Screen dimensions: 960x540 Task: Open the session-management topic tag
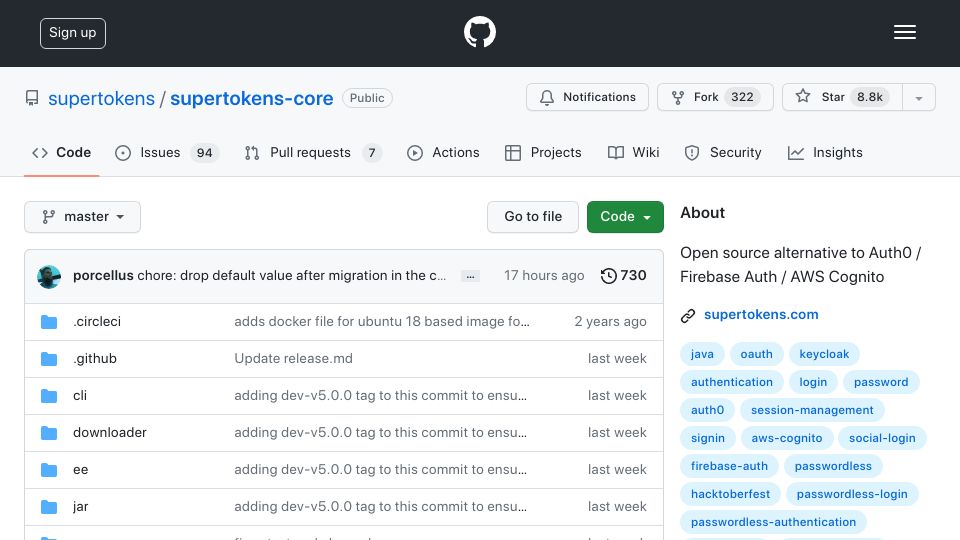(812, 410)
